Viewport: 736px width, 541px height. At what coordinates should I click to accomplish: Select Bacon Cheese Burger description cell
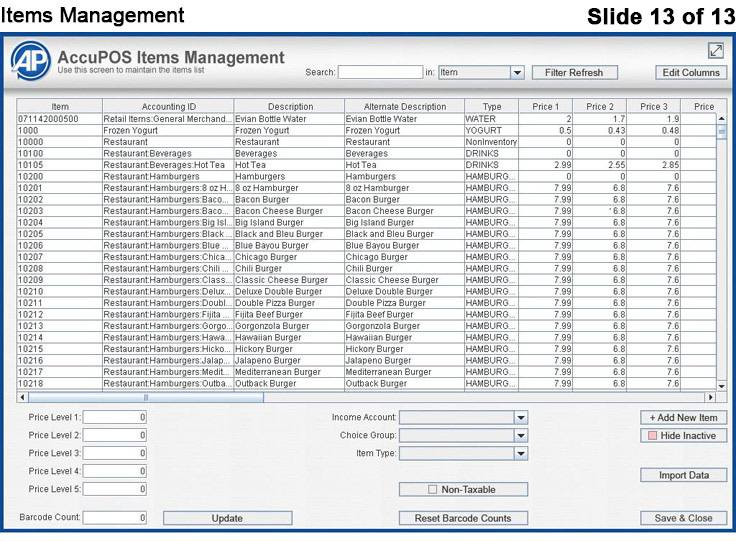click(289, 211)
